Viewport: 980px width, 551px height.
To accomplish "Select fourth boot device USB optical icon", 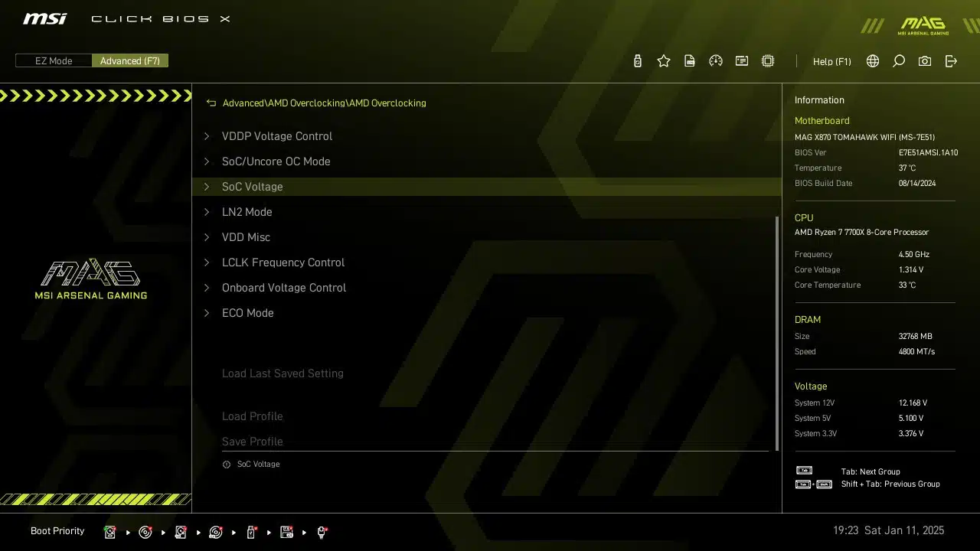I will 216,532.
